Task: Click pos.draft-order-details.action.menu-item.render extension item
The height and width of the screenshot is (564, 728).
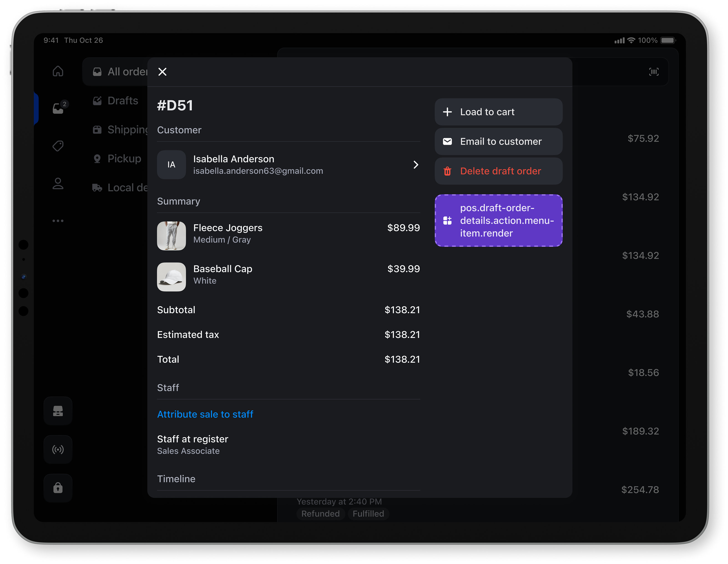Action: pos(499,221)
